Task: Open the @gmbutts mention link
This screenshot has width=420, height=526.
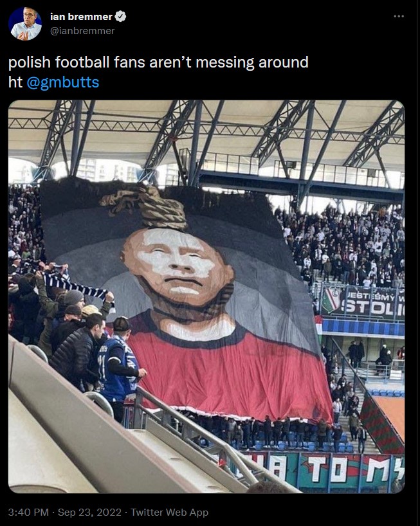Action: tap(63, 82)
